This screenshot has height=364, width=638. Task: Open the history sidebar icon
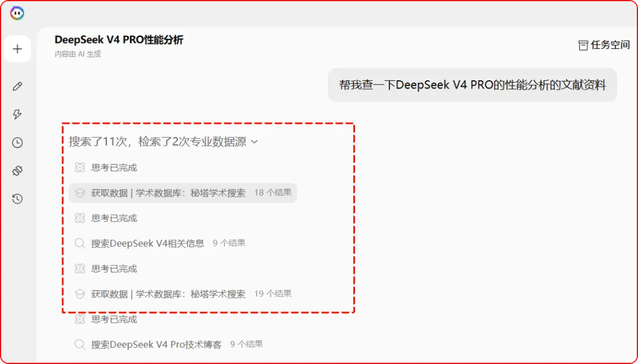click(18, 199)
